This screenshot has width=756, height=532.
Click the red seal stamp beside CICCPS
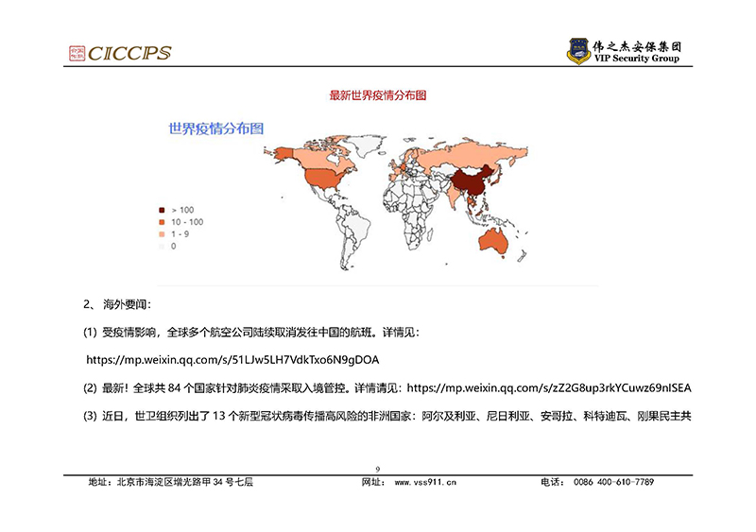(x=77, y=53)
